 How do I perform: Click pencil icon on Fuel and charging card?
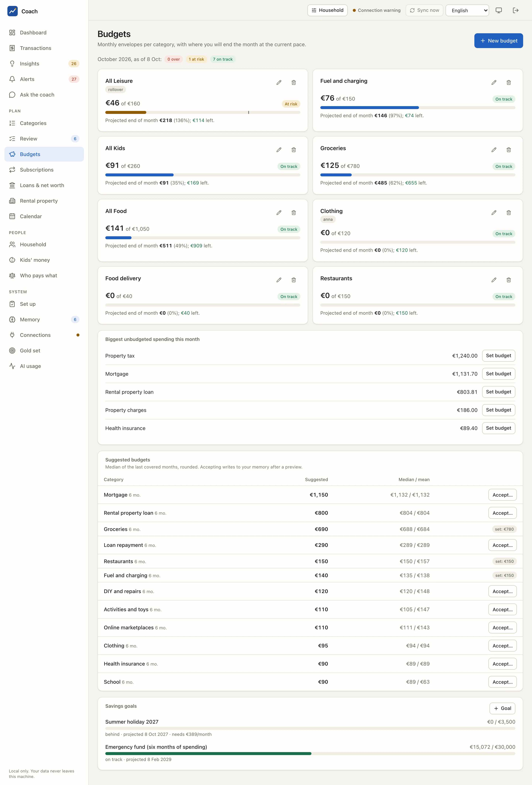(494, 82)
